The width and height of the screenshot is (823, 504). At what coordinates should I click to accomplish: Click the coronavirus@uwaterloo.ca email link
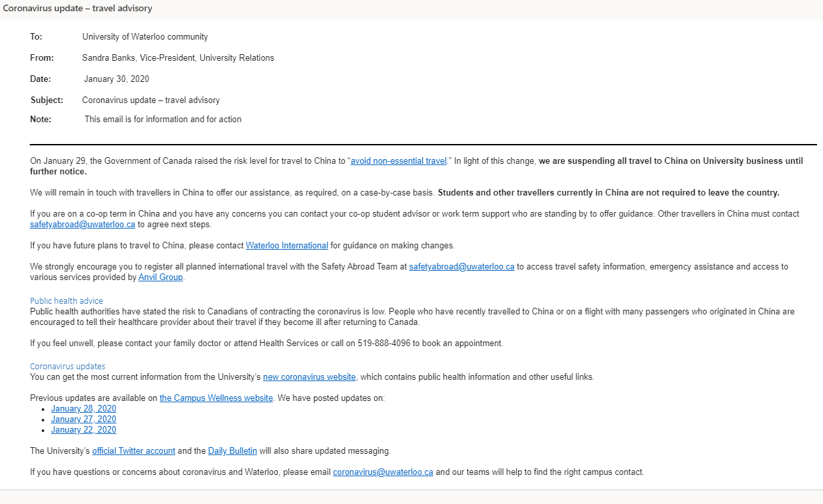[x=383, y=472]
